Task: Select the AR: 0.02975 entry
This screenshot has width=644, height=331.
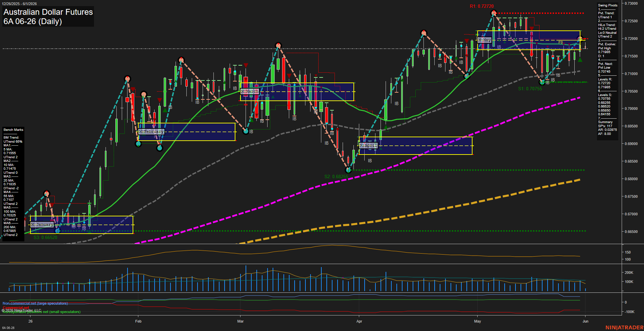Action: [x=607, y=130]
